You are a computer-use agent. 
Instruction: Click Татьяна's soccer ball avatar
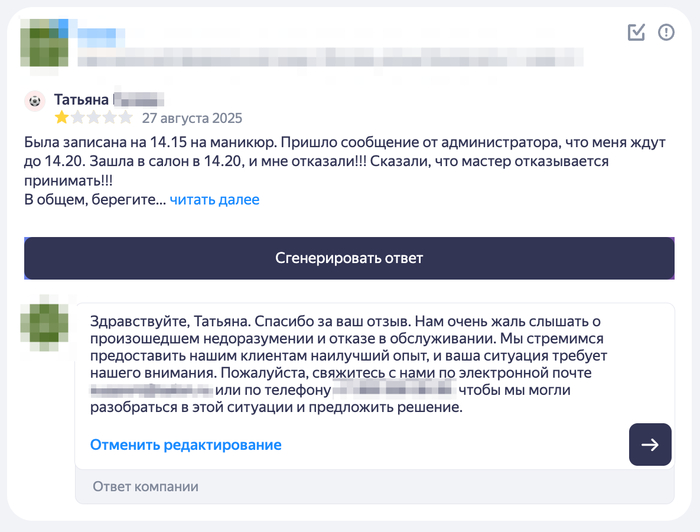coord(35,101)
